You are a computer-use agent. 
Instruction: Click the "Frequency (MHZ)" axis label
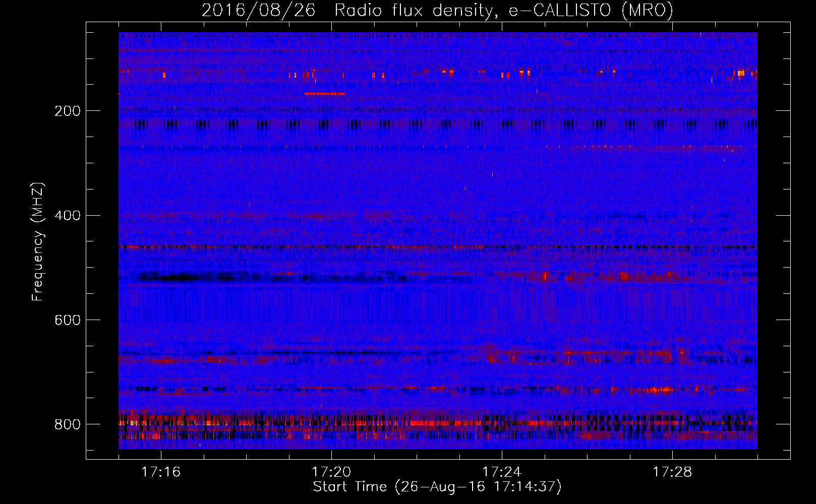pos(38,242)
